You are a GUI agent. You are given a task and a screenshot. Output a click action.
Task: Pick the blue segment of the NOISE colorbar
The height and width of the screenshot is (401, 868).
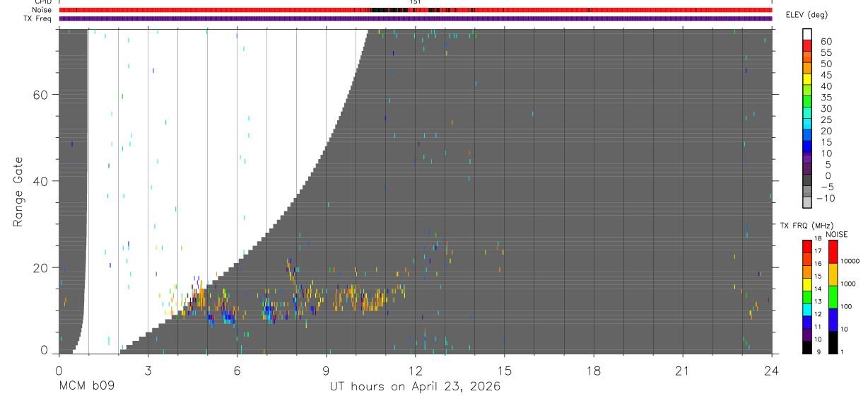point(832,320)
